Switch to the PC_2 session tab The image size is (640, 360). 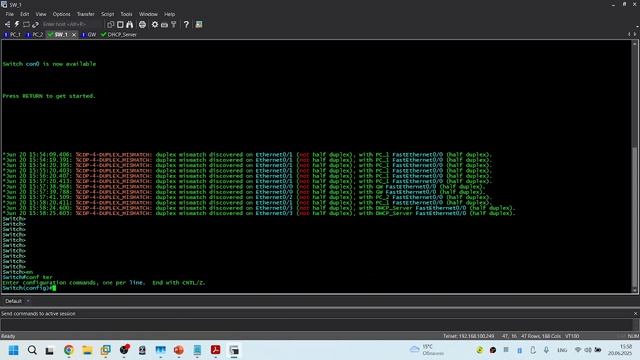(35, 35)
